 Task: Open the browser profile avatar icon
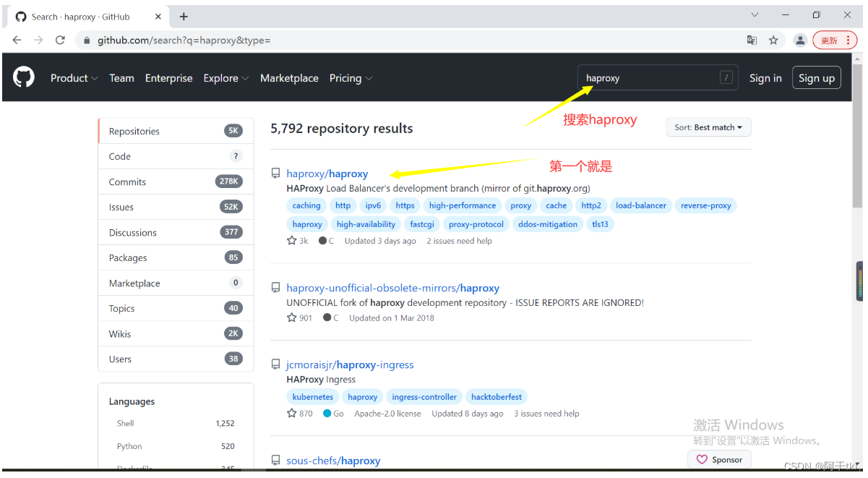800,40
